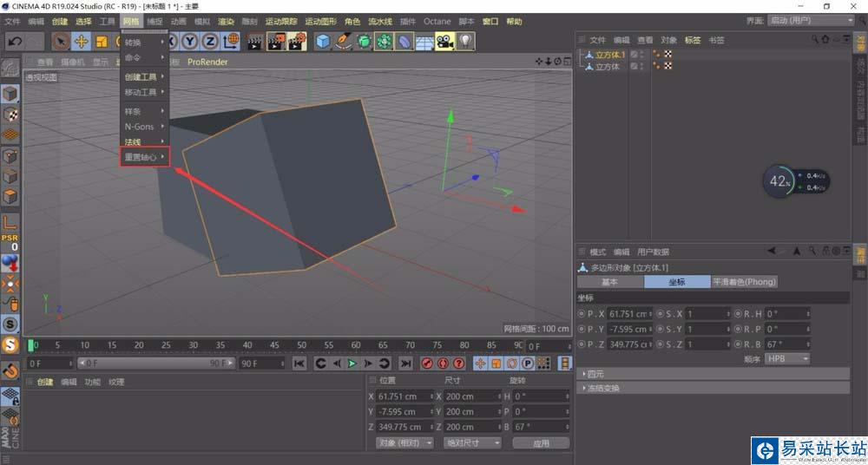Open the 对象 (相对) coordinate dropdown
This screenshot has height=465, width=868.
(404, 442)
